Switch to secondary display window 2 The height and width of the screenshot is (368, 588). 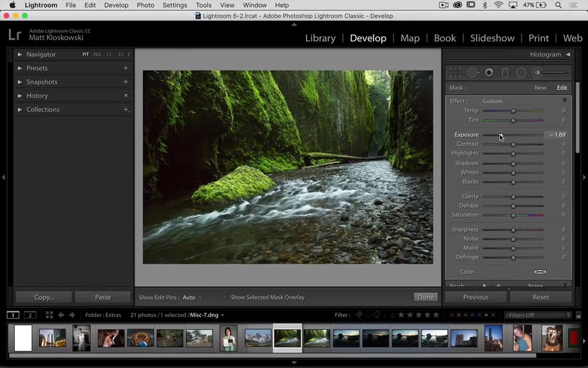click(30, 315)
